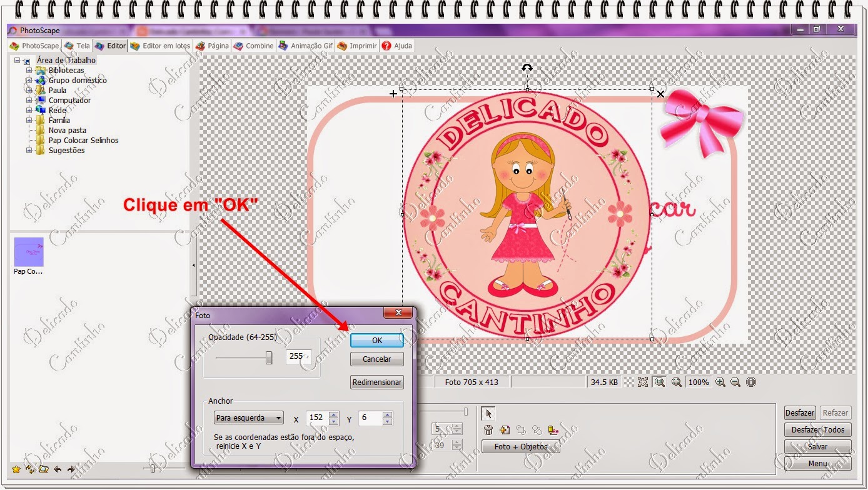Image resolution: width=868 pixels, height=490 pixels.
Task: Collapse the left panel with splitter arrow
Action: click(193, 265)
